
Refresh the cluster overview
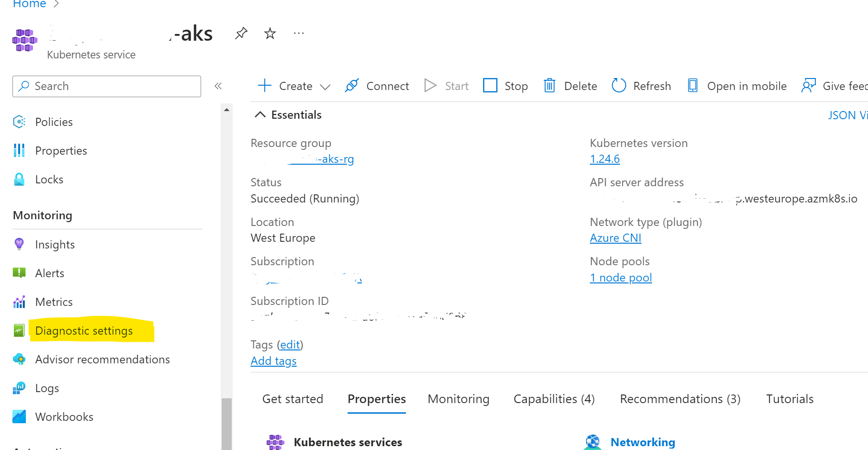[x=641, y=86]
